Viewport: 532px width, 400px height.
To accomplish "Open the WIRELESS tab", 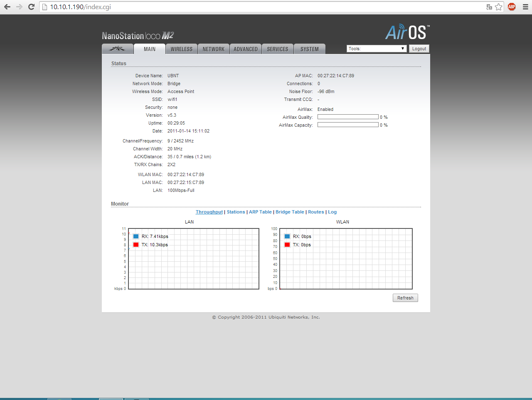I will point(182,49).
